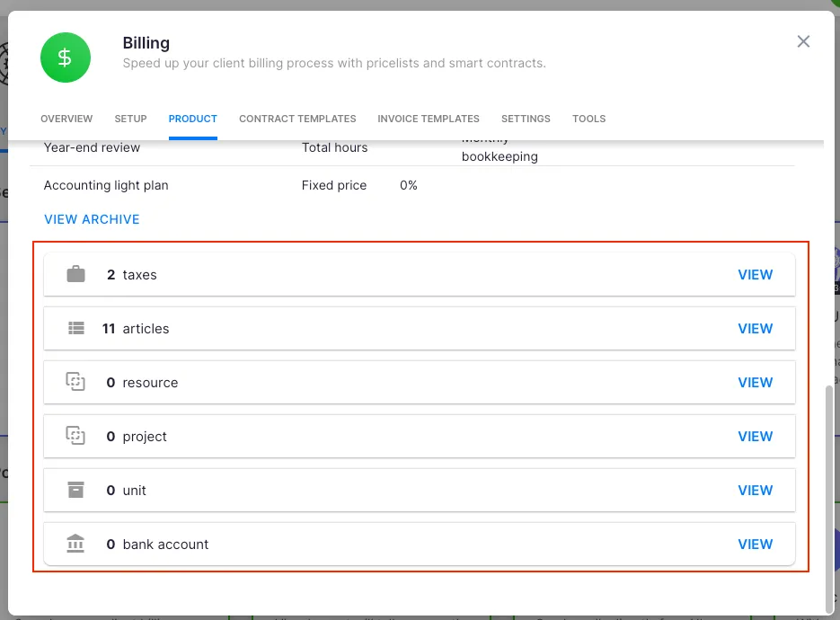Viewport: 840px width, 620px height.
Task: Click the list icon beside articles
Action: point(76,329)
